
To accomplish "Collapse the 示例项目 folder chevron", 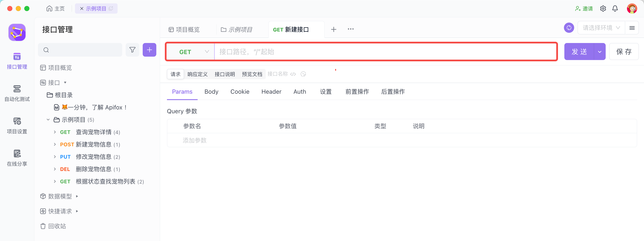I will (x=48, y=119).
